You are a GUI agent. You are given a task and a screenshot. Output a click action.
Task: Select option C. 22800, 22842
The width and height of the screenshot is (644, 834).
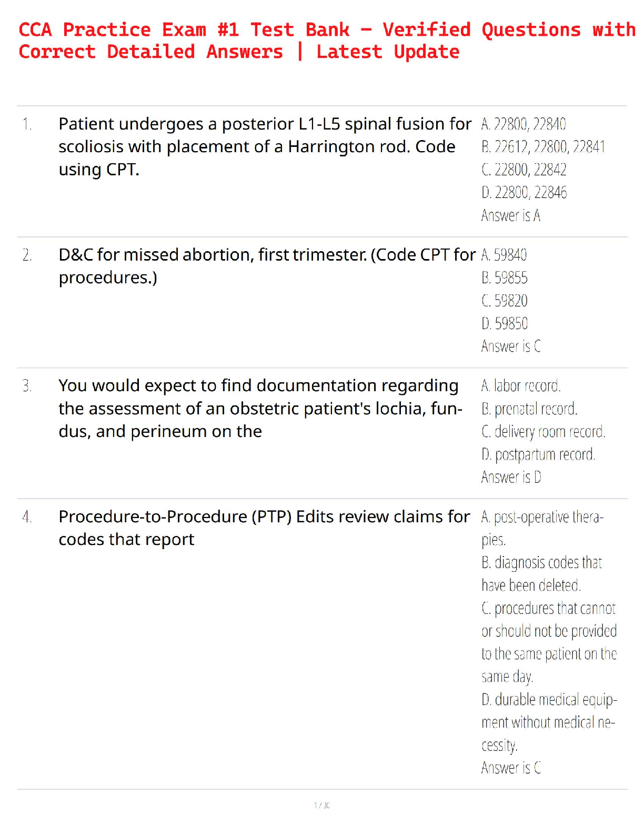[524, 170]
